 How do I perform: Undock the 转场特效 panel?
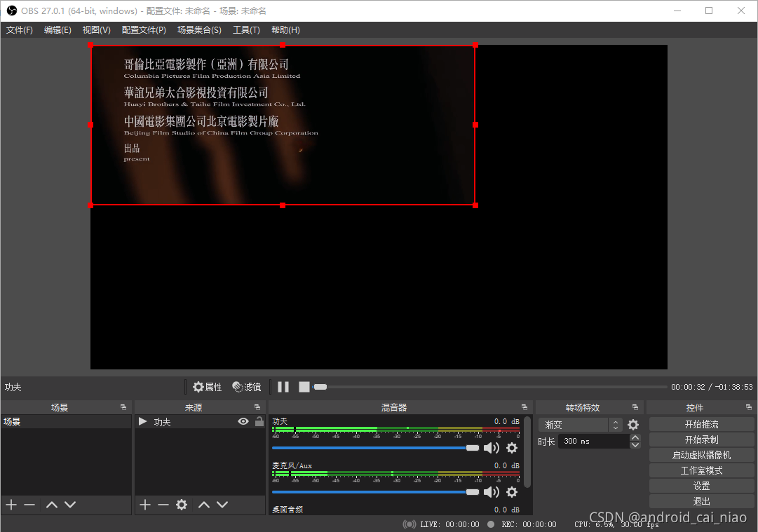pyautogui.click(x=635, y=407)
